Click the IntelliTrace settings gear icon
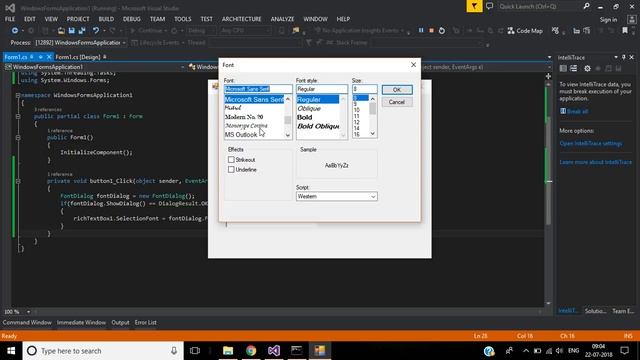 pos(587,69)
